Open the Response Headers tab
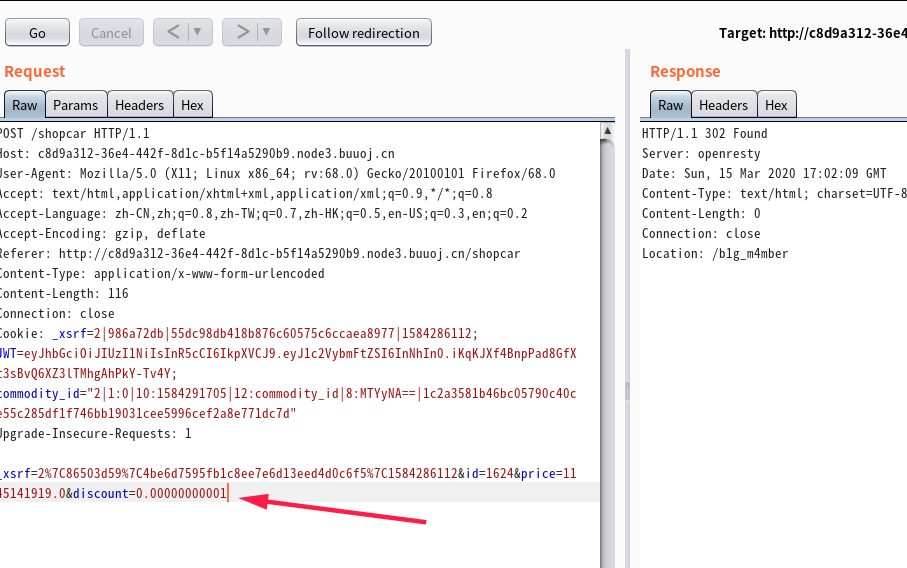The image size is (907, 568). [x=723, y=105]
